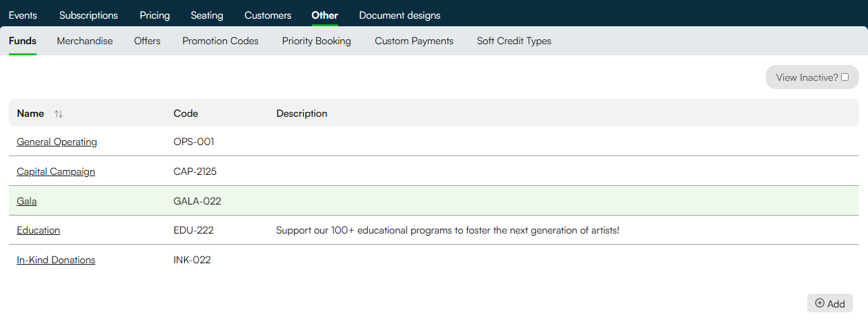Switch to the Custom Payments tab
The width and height of the screenshot is (868, 322).
[414, 41]
